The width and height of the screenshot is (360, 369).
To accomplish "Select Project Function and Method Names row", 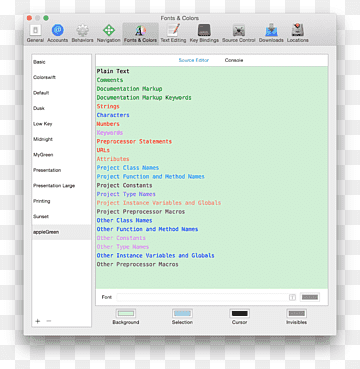I will (212, 177).
